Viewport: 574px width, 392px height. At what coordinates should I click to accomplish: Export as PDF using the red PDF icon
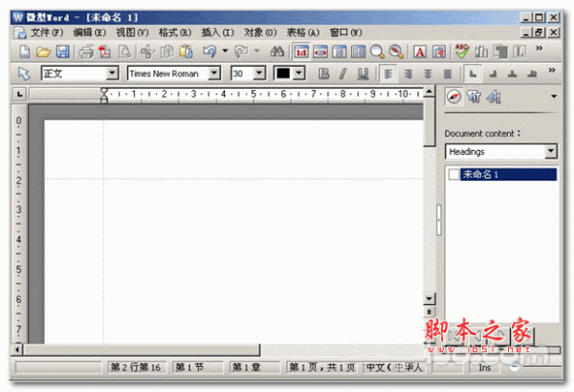click(x=104, y=52)
